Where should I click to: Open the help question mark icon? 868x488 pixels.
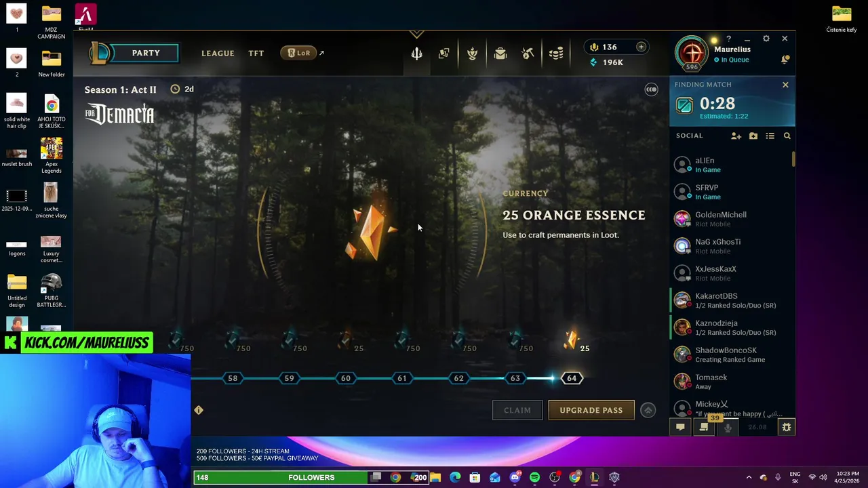[728, 39]
